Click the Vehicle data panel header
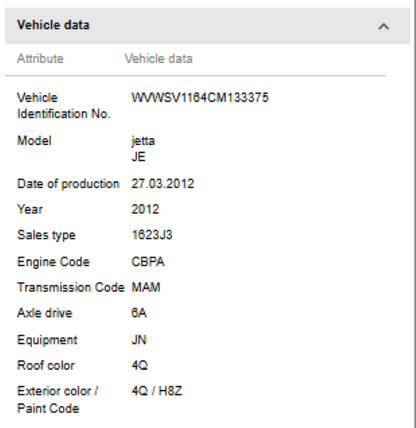 [207, 26]
